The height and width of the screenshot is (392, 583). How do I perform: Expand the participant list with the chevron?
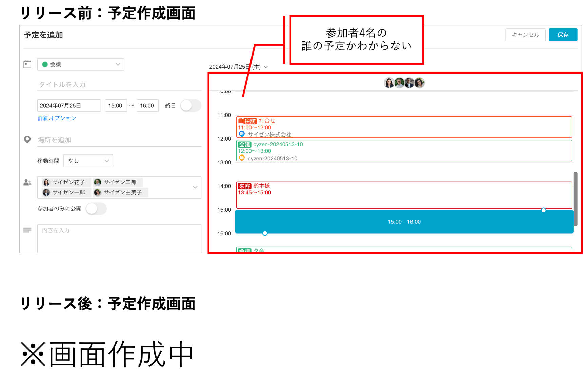195,187
